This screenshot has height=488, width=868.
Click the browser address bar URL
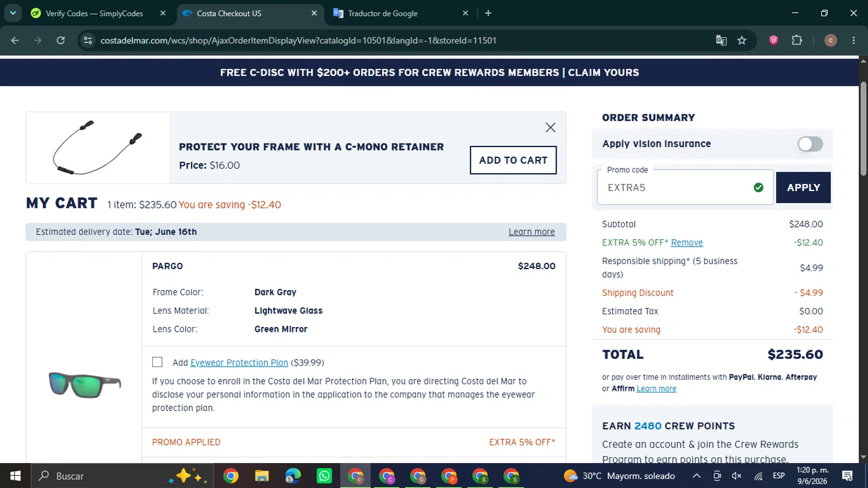(x=299, y=41)
